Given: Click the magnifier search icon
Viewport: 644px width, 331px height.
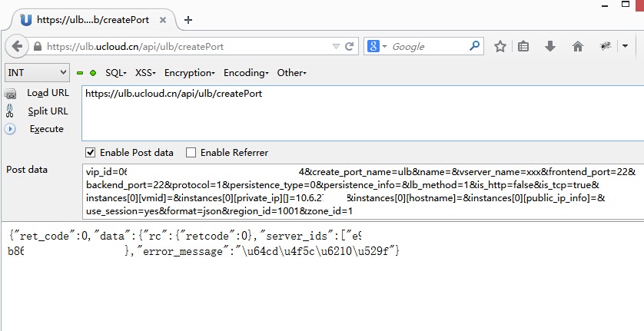Looking at the screenshot, I should point(474,46).
